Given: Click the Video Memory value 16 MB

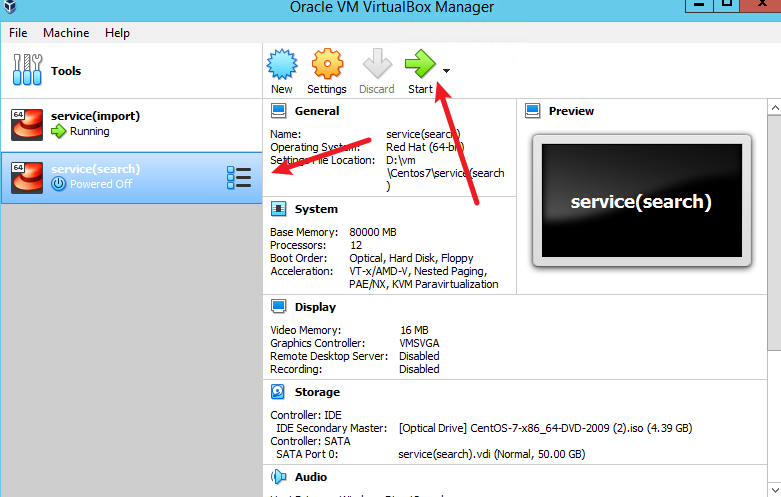Looking at the screenshot, I should pyautogui.click(x=414, y=330).
